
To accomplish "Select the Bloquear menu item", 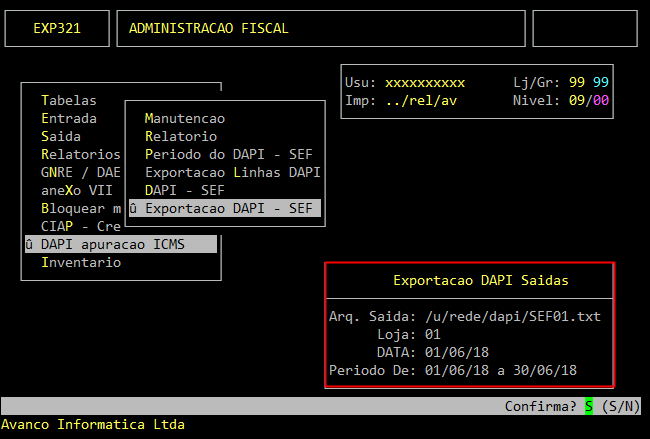I will click(81, 208).
